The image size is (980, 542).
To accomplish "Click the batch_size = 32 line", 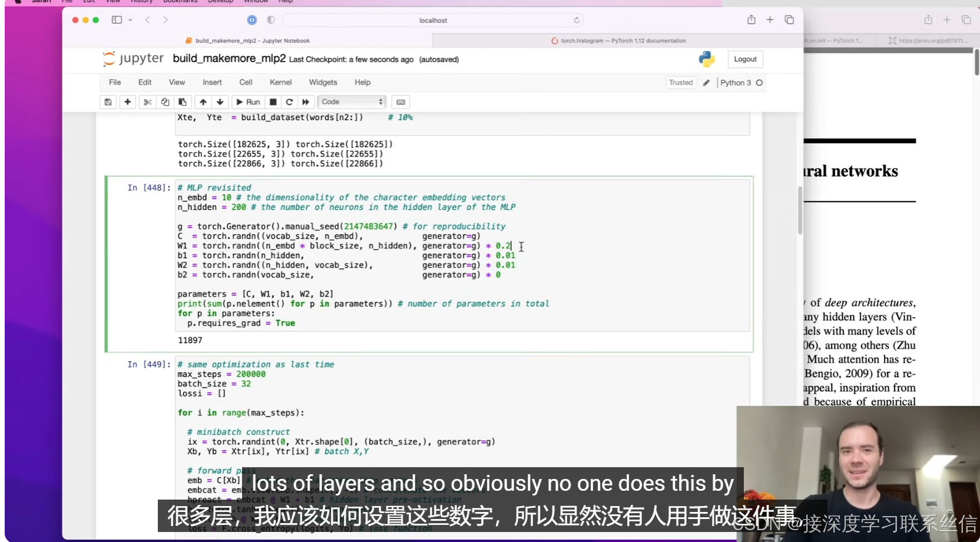I will pos(214,384).
